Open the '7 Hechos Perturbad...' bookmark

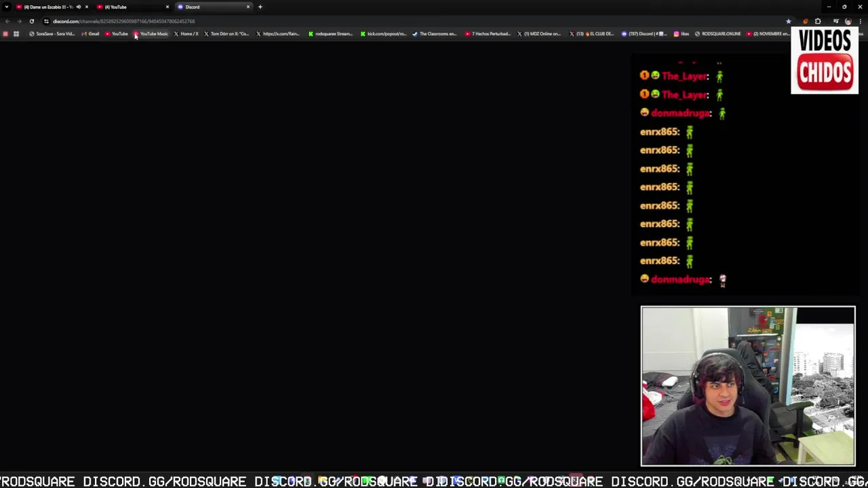pyautogui.click(x=488, y=34)
